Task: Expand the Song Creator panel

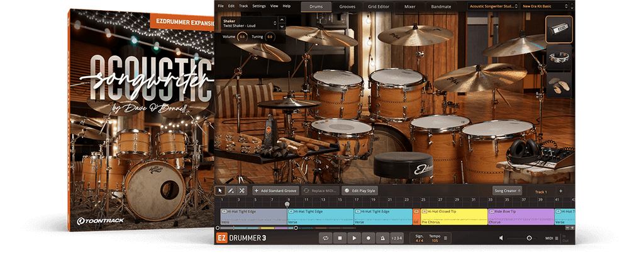Action: coord(508,191)
